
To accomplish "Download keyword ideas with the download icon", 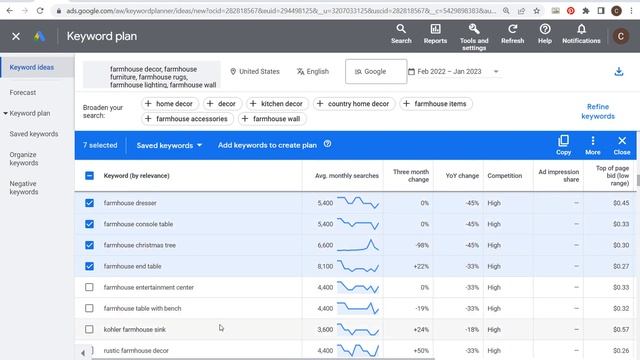I will [619, 71].
